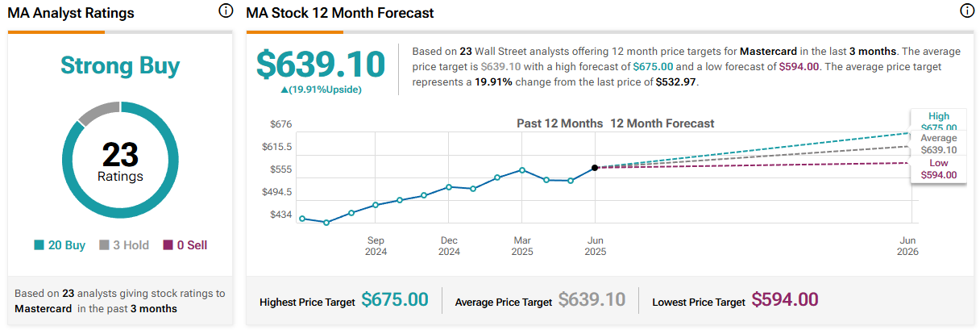The width and height of the screenshot is (980, 334).
Task: Click the 19.91% Upside indicator
Action: [x=321, y=89]
